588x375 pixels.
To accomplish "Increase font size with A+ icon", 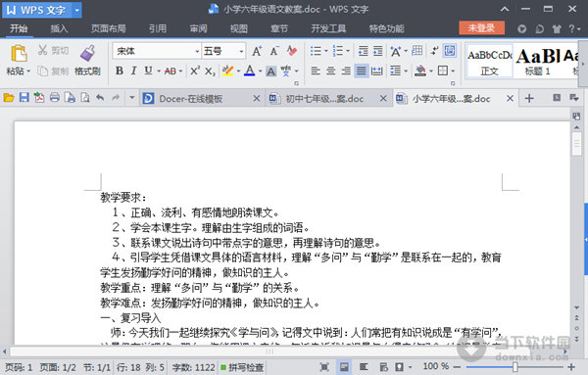I will (257, 51).
